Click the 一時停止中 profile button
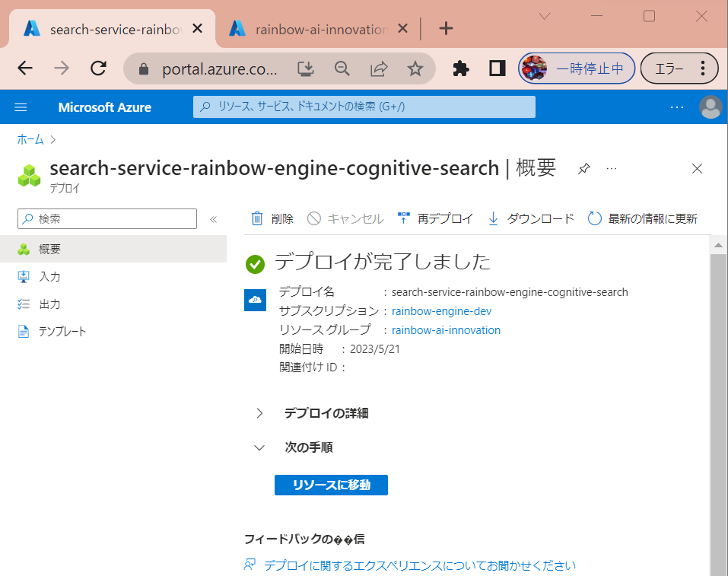The image size is (728, 576). pyautogui.click(x=577, y=68)
